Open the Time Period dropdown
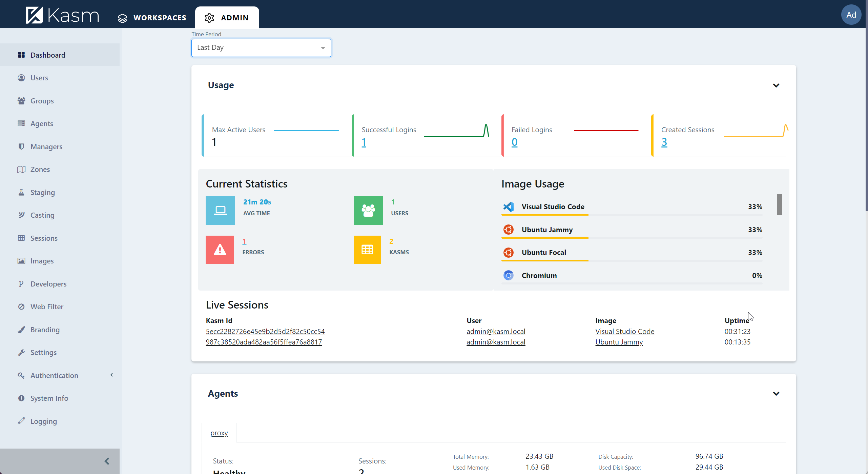Screen dimensions: 868x474 261,48
